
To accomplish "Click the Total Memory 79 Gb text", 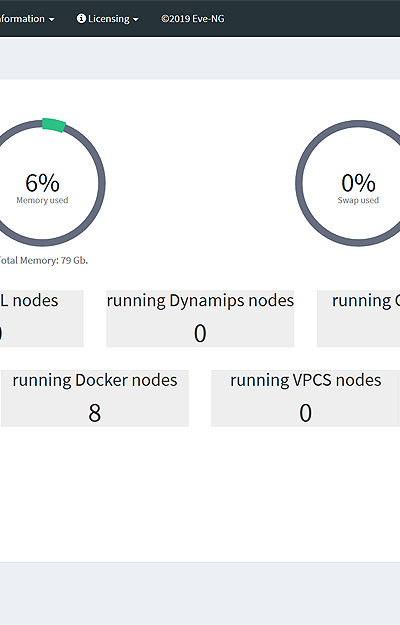I will [43, 260].
